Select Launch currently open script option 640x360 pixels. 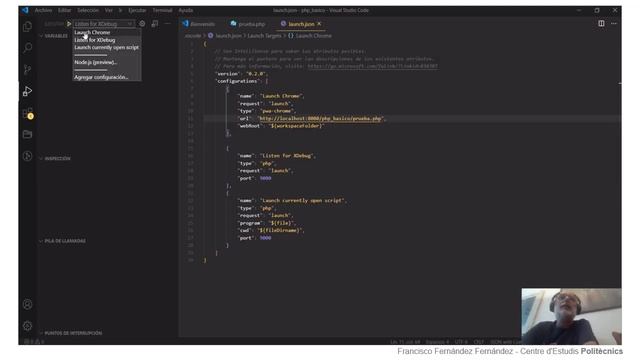coord(107,47)
